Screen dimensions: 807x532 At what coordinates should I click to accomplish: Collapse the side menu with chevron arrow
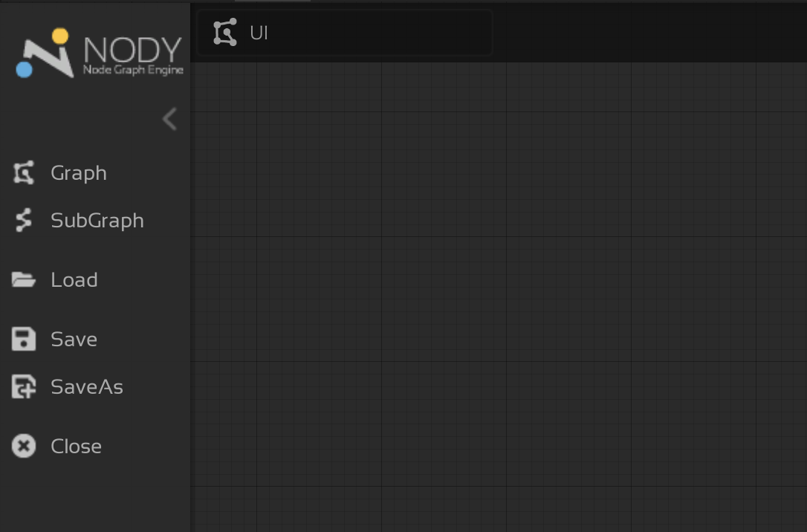170,120
